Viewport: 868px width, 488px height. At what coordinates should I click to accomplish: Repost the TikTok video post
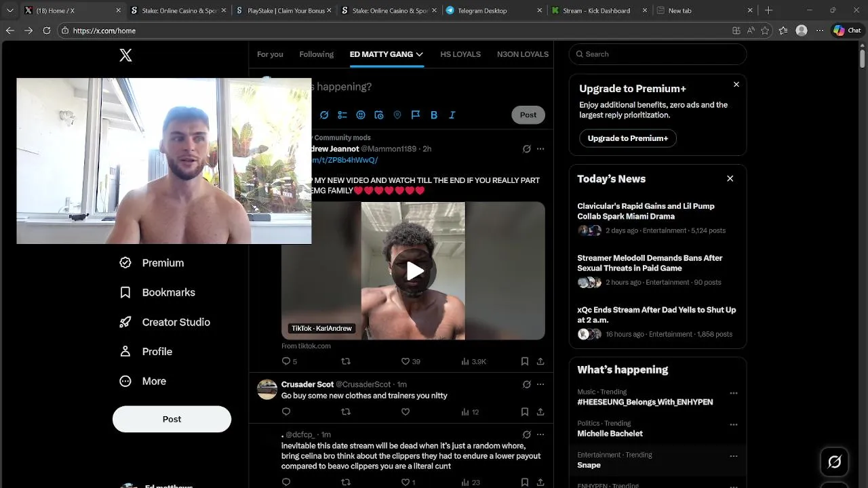346,361
